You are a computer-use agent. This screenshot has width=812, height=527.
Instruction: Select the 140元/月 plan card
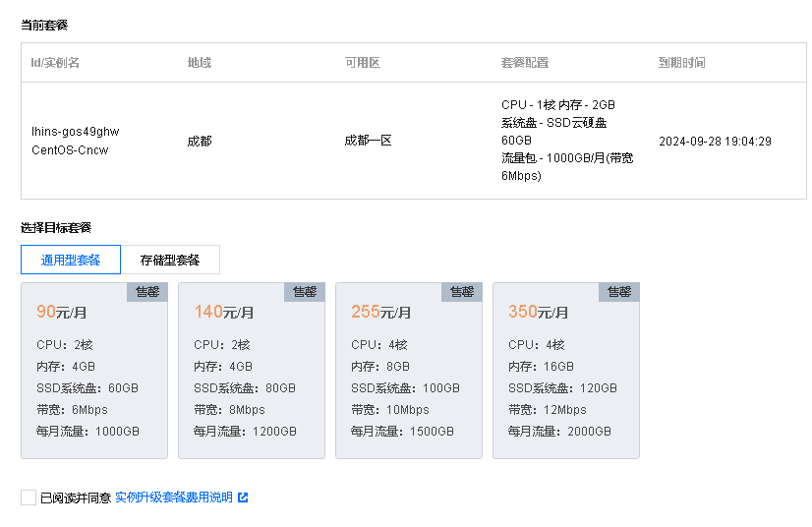(252, 371)
